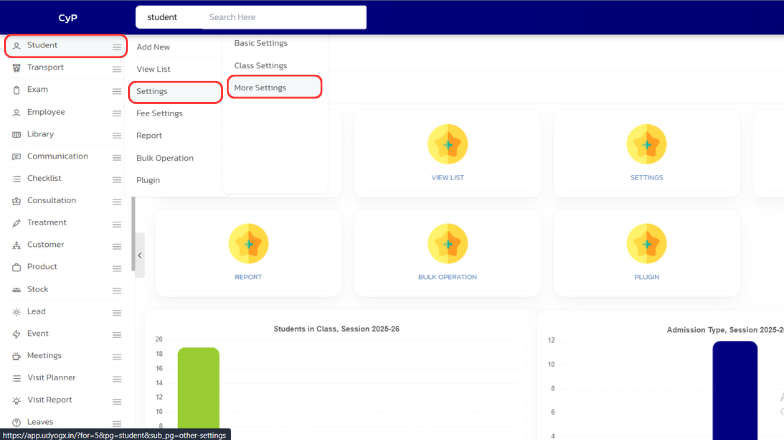Expand the Product module submenu handle
The width and height of the screenshot is (784, 440).
(x=117, y=267)
